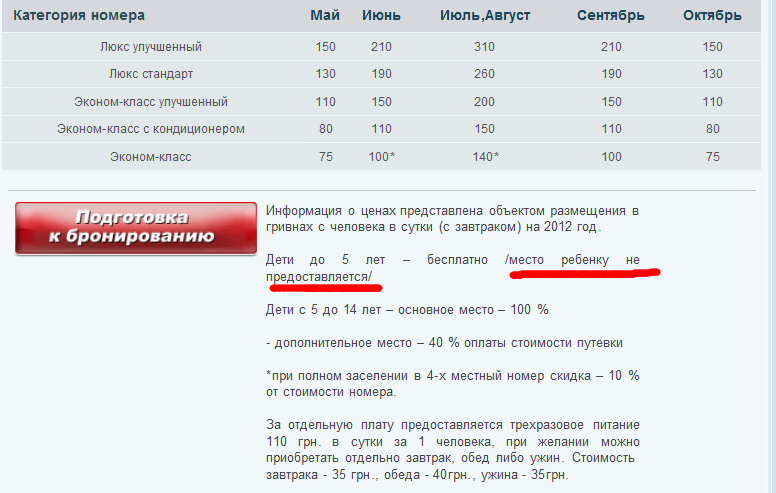The image size is (776, 493).
Task: Click the "Люкс улучшенный" row label
Action: (151, 47)
